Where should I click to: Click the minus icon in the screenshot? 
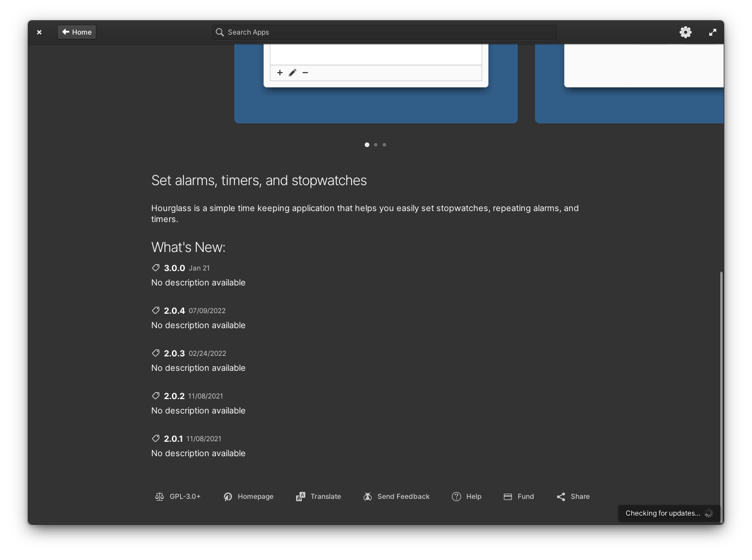click(x=305, y=73)
